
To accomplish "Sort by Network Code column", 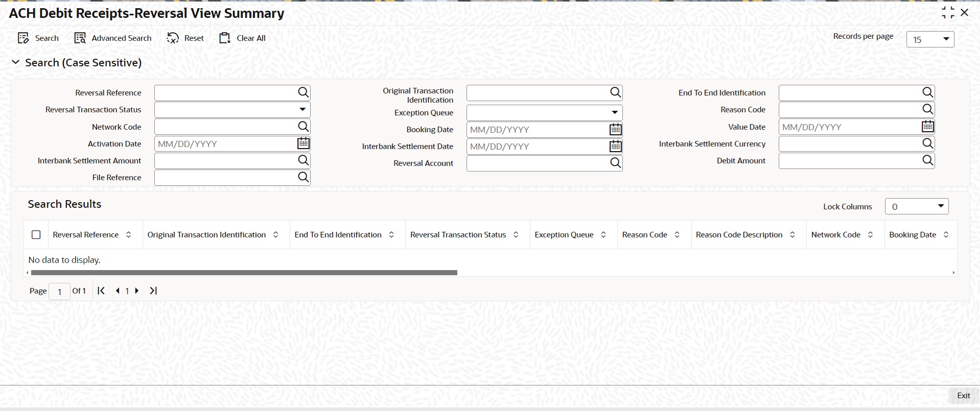I will pos(870,235).
